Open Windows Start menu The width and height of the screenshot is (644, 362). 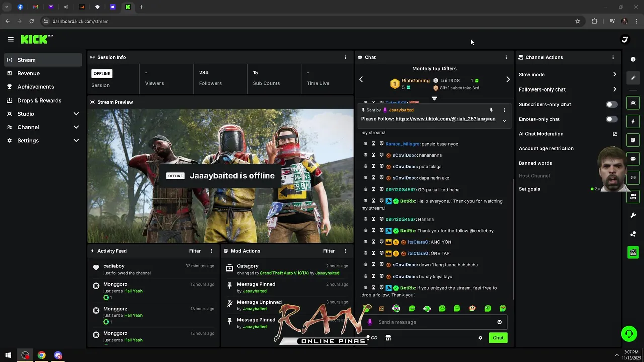(8, 355)
